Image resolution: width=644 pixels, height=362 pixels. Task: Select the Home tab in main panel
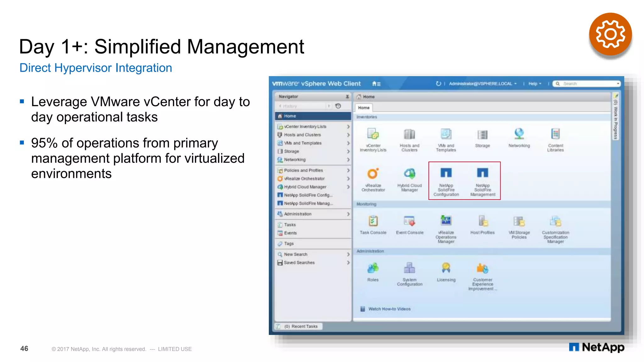coord(364,108)
